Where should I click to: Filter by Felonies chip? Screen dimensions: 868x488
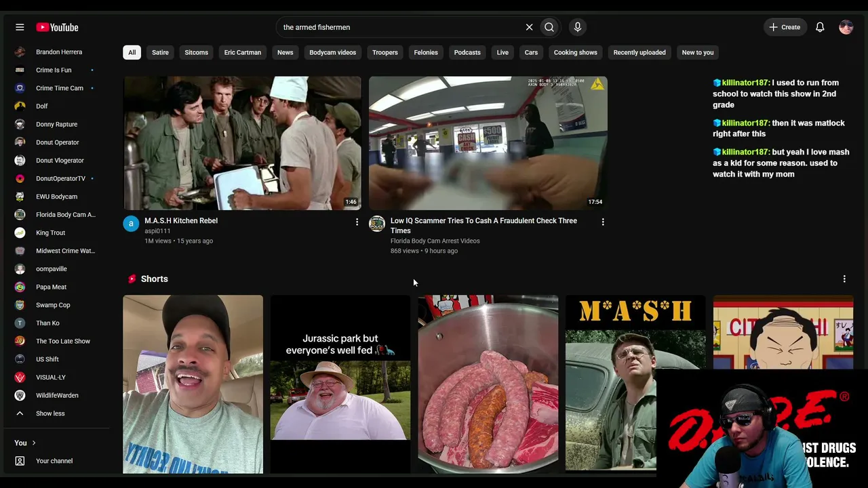[x=426, y=52]
